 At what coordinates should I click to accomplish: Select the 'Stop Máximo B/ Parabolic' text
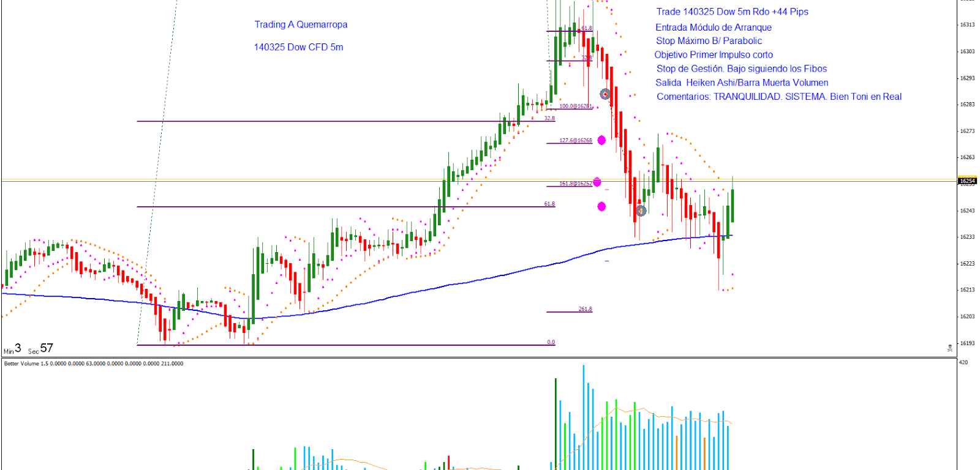coord(709,41)
